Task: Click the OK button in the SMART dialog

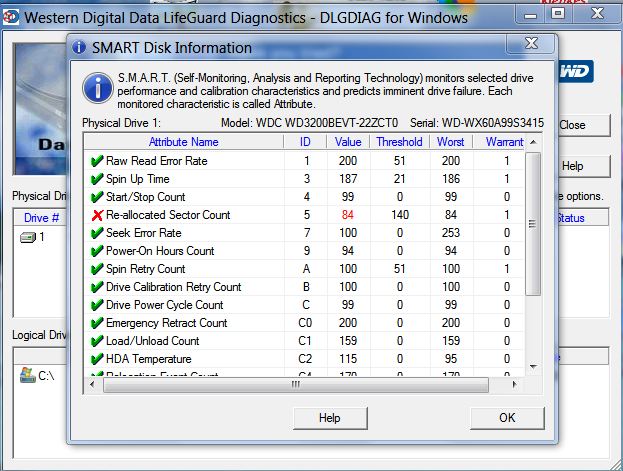Action: [x=507, y=418]
